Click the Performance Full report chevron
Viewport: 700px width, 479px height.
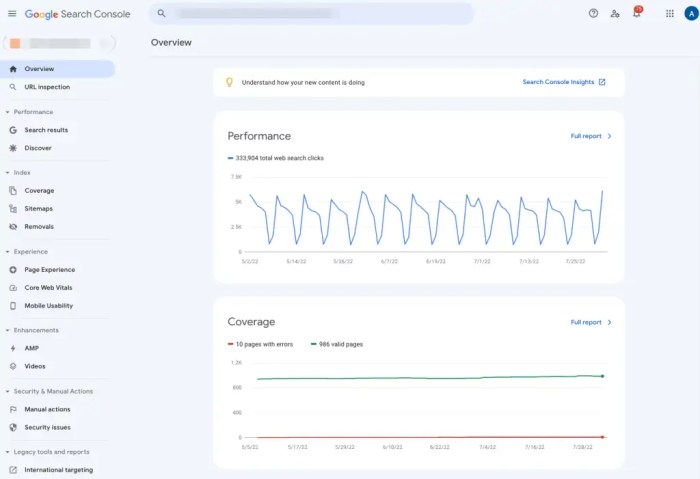[609, 136]
